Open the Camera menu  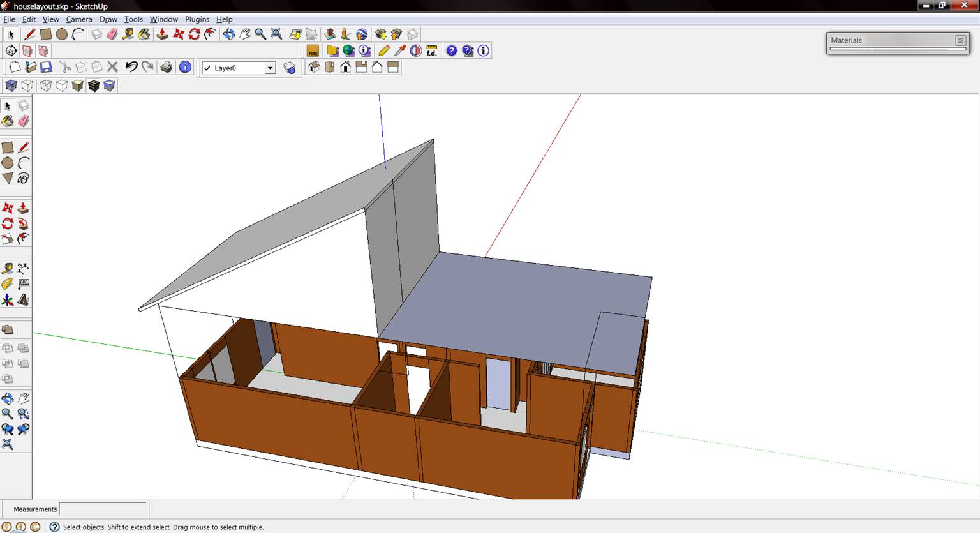click(x=79, y=19)
